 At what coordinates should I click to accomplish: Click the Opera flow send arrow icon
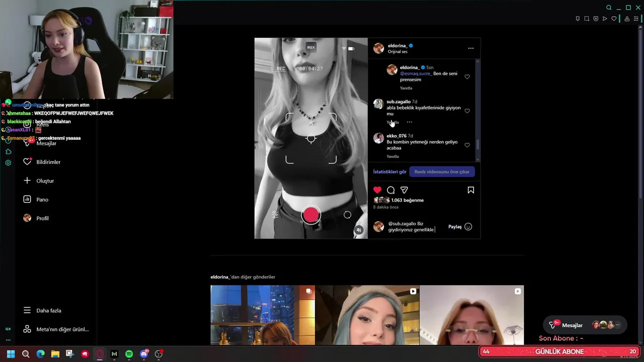point(605,19)
